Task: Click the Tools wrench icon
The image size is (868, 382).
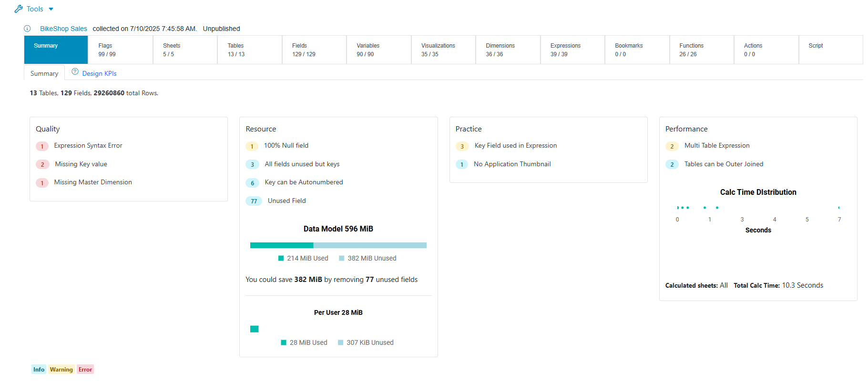Action: click(x=19, y=9)
